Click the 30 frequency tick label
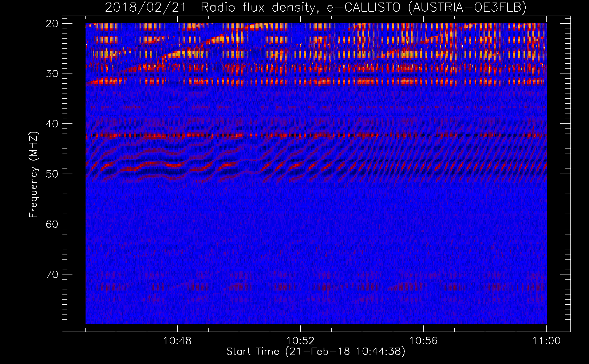The width and height of the screenshot is (589, 364). coord(52,74)
